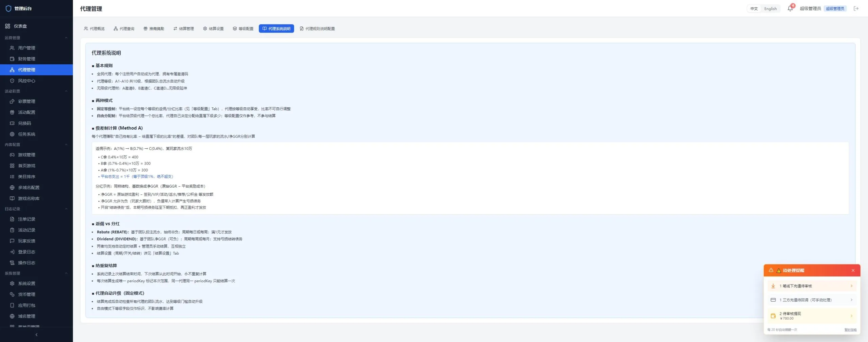The width and height of the screenshot is (868, 342).
Task: Open 系统设置 in sidebar
Action: point(36,283)
